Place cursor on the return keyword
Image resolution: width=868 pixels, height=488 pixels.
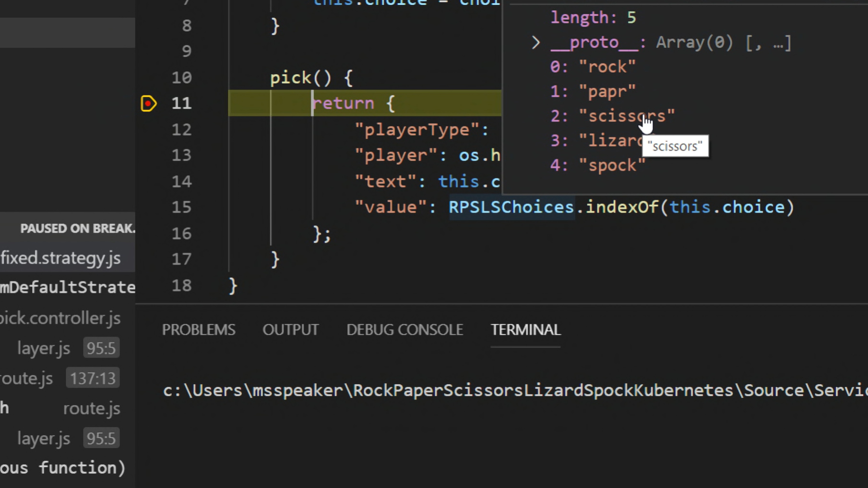click(343, 103)
